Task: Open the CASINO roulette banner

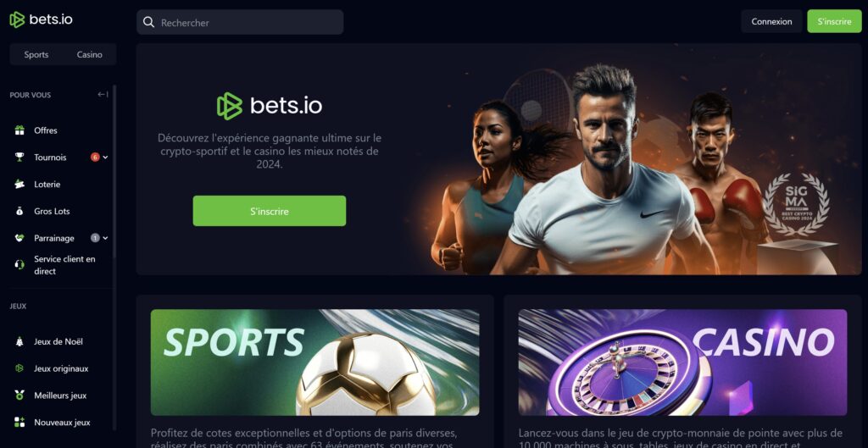Action: (682, 362)
